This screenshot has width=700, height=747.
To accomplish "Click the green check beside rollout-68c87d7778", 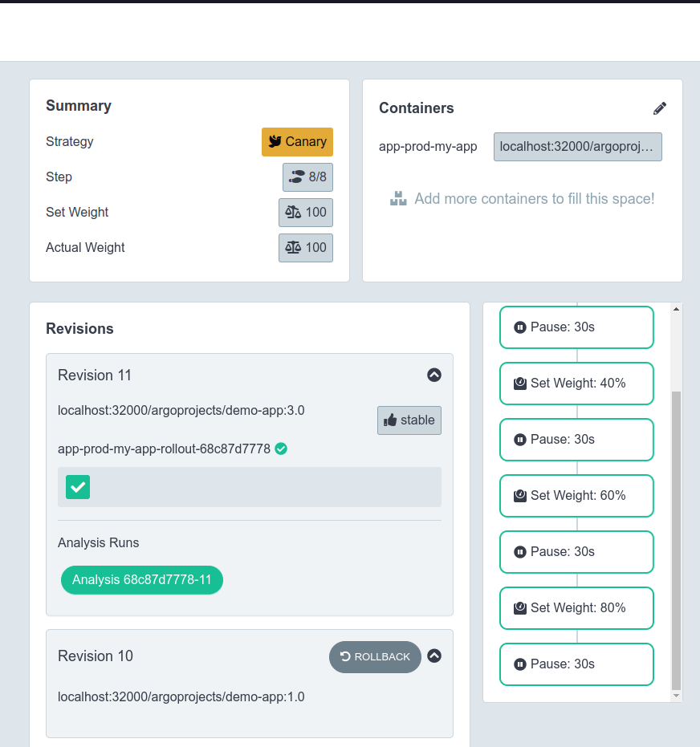I will [281, 449].
